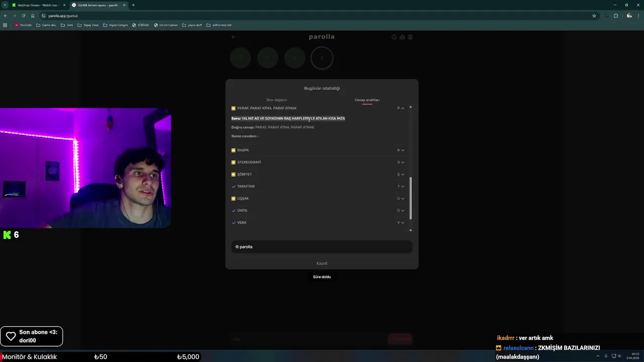Click the Soru: YALNIZ AD VE SOYADININ text
Image resolution: width=644 pixels, height=362 pixels.
[288, 119]
